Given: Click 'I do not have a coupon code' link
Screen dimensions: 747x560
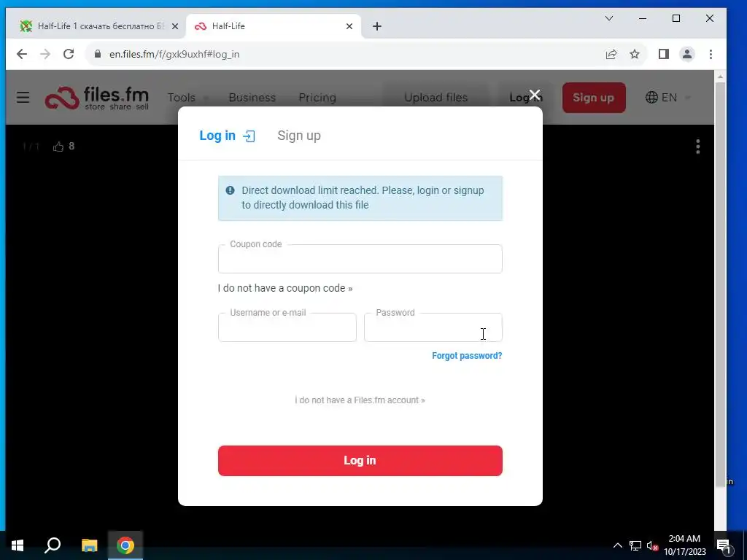Looking at the screenshot, I should point(285,288).
